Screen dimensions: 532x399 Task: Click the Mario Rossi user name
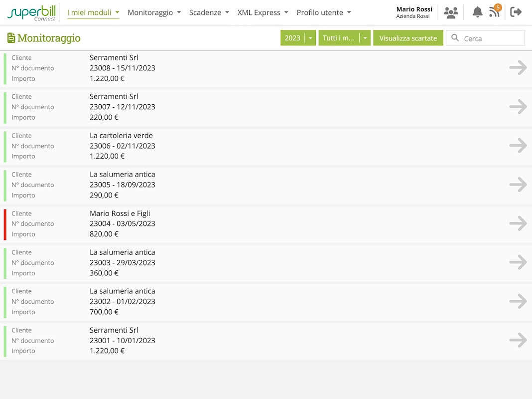[x=414, y=9]
